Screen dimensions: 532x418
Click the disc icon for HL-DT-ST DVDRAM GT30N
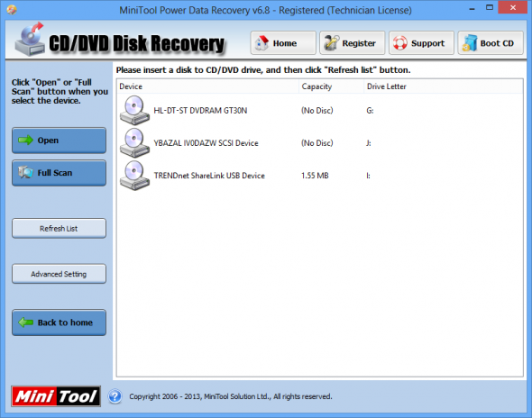[x=134, y=110]
